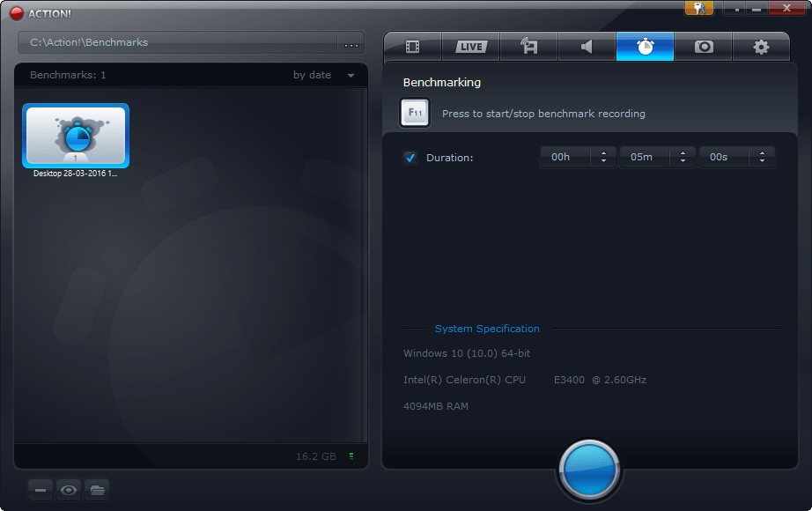Open the Video recording tab
Screen dimensions: 812x511
tap(413, 47)
